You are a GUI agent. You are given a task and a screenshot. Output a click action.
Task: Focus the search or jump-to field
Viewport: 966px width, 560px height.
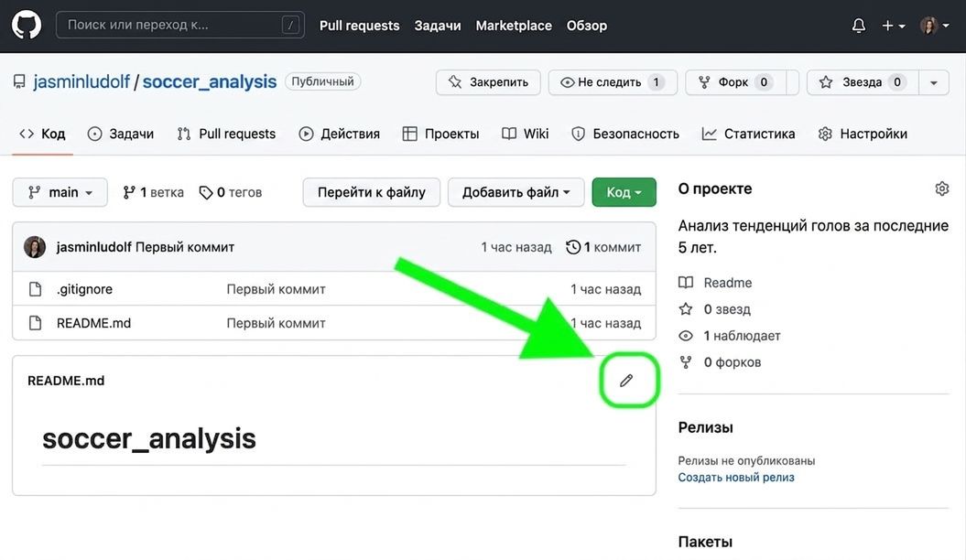pyautogui.click(x=179, y=26)
